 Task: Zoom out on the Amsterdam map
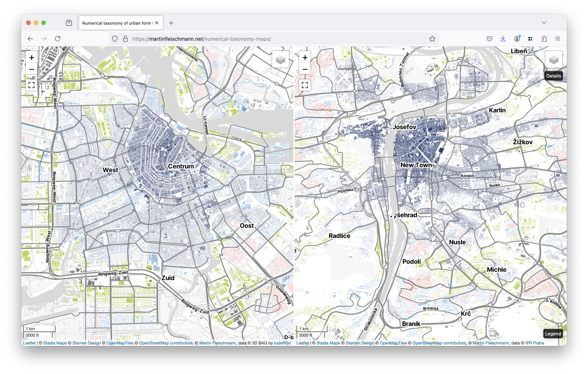[x=31, y=69]
